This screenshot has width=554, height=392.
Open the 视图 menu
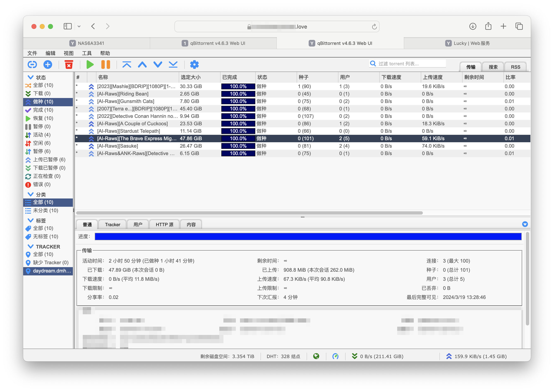69,53
